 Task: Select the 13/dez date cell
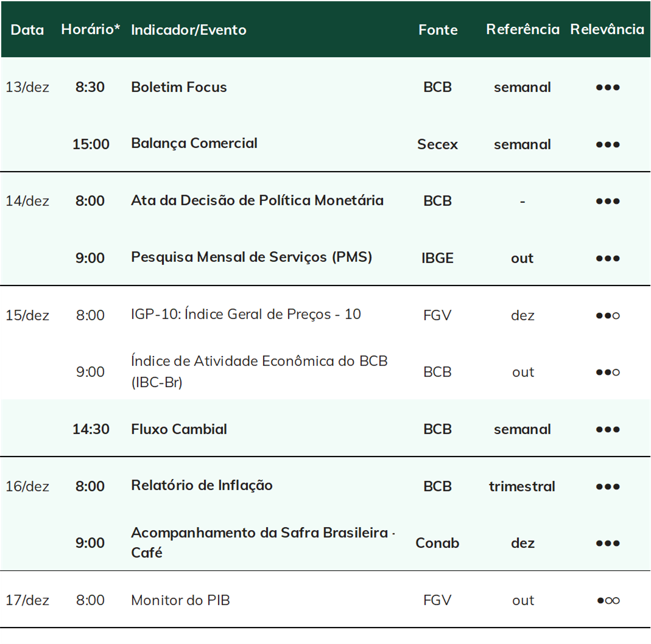coord(27,87)
